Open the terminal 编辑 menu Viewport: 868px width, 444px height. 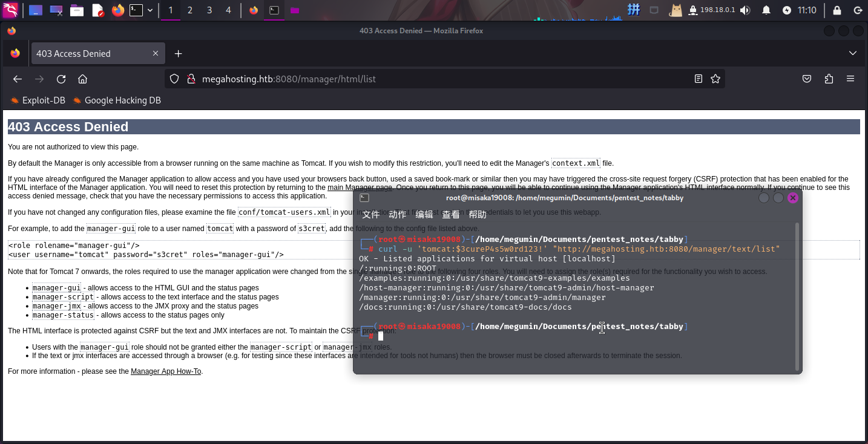tap(424, 215)
